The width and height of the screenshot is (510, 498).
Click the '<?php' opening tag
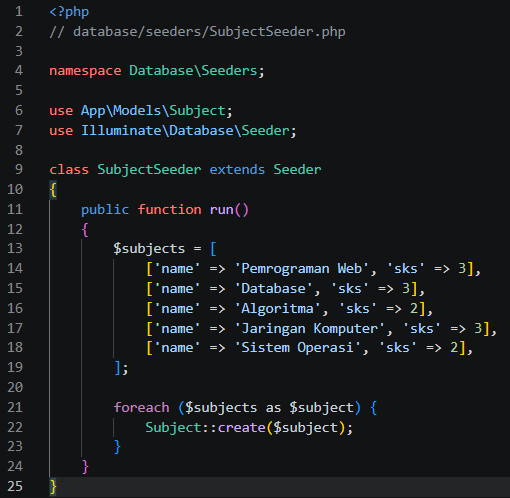tap(69, 12)
